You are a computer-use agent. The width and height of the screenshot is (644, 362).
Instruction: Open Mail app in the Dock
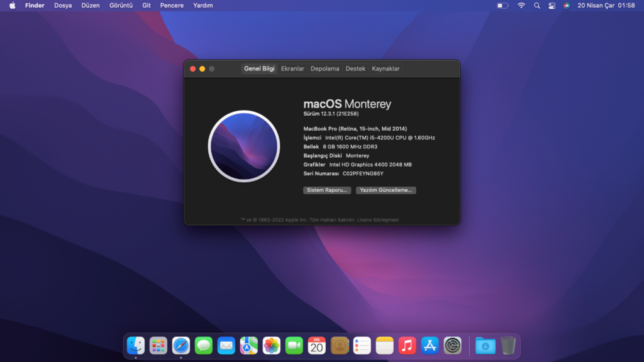(x=226, y=346)
